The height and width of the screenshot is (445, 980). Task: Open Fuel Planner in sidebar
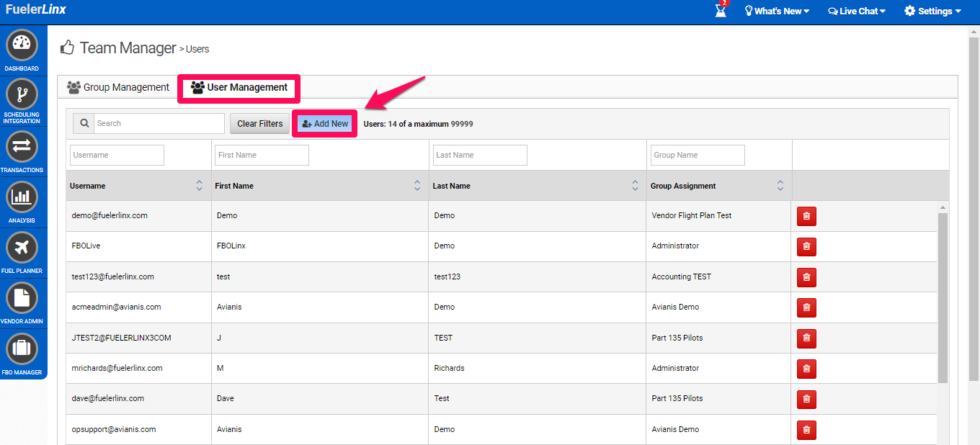coord(22,248)
